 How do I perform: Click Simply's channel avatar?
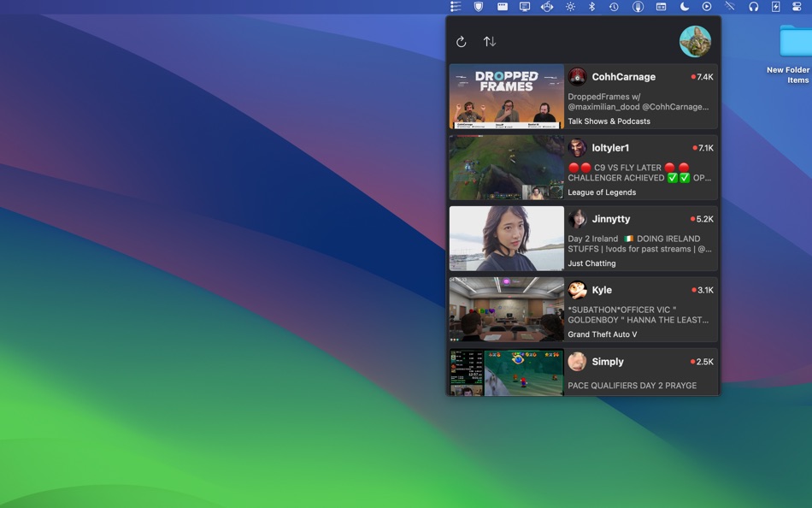[579, 362]
